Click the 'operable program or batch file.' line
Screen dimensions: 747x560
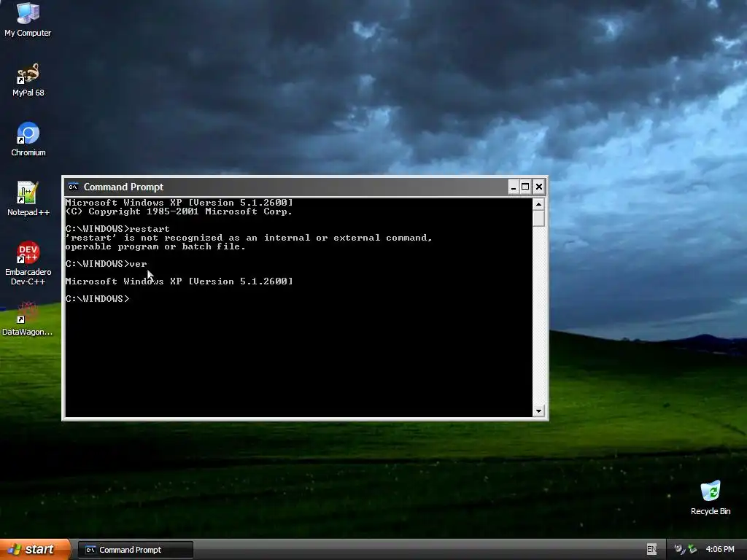click(x=155, y=246)
